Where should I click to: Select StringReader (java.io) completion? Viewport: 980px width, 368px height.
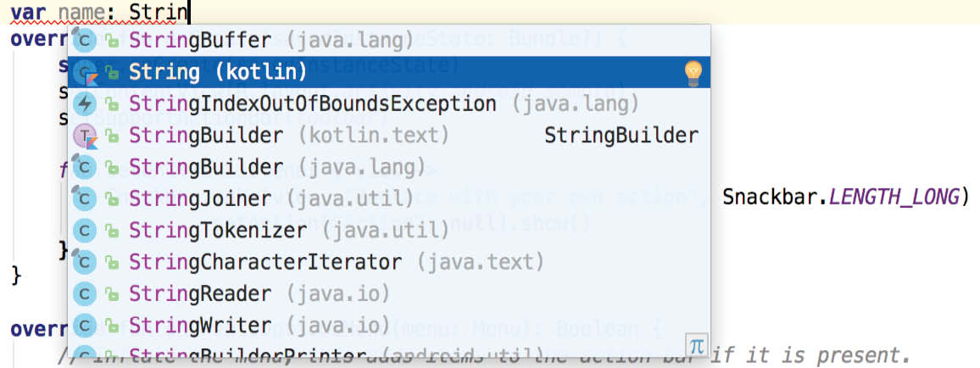388,293
